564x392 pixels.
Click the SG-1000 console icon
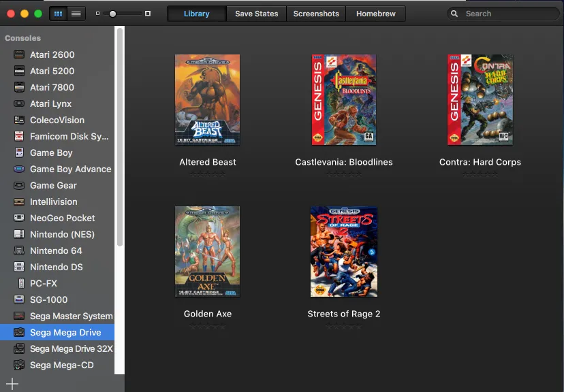19,299
